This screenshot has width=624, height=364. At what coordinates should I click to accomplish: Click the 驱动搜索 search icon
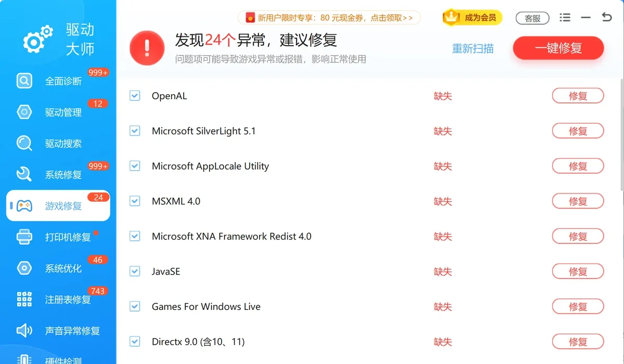(24, 144)
